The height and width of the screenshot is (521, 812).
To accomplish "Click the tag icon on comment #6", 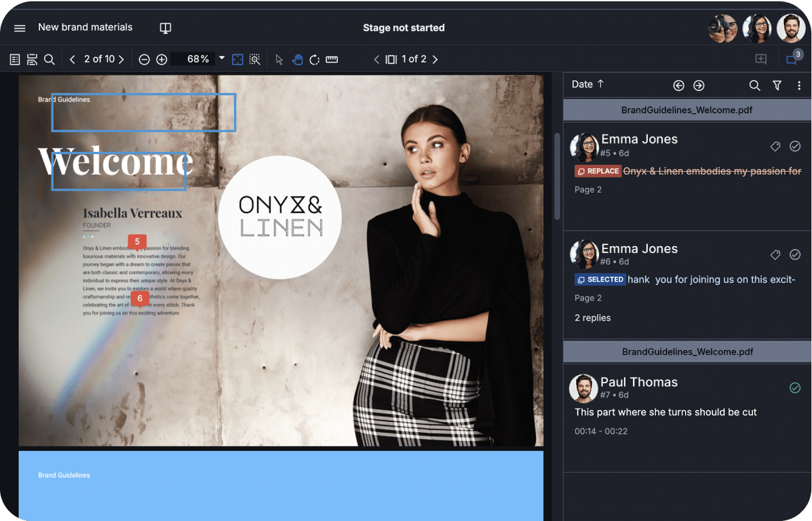I will 775,254.
